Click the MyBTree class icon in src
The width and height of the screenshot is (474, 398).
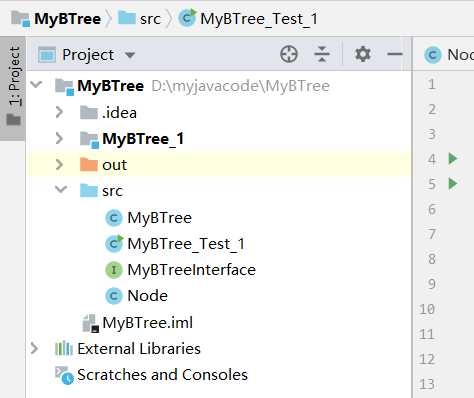pos(114,218)
